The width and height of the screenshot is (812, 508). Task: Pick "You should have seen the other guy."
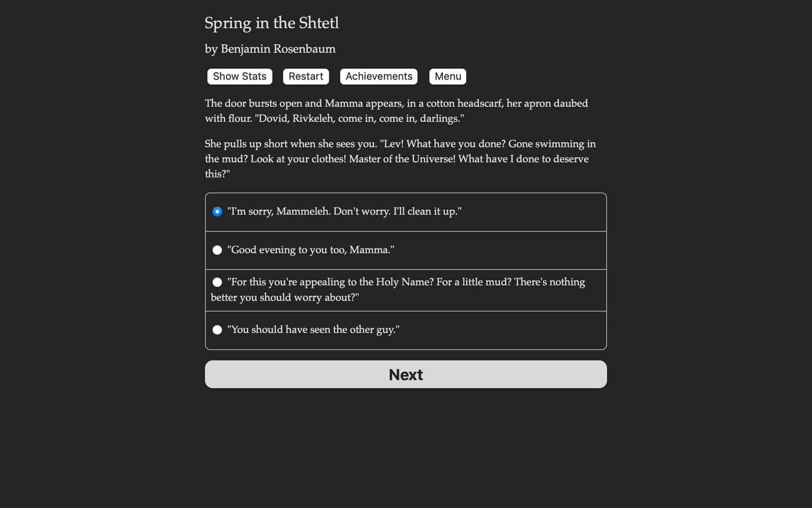coord(313,330)
